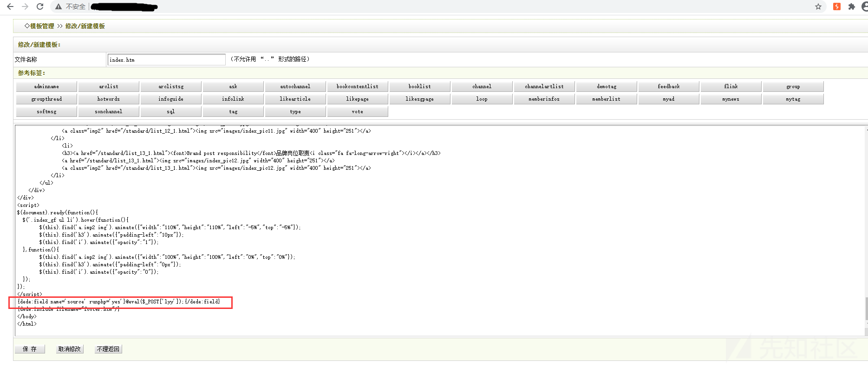868x366 pixels.
Task: Click 不理返回 to return without saving
Action: coord(108,349)
